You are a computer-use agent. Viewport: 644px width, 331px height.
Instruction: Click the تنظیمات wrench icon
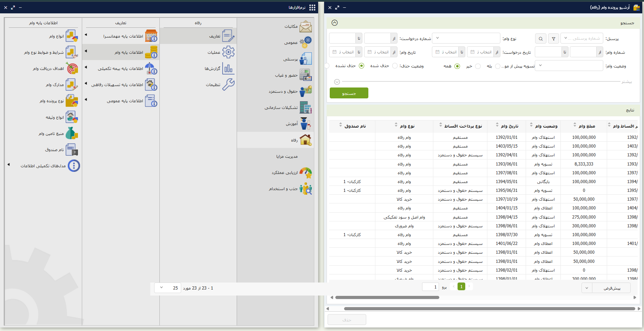point(228,85)
